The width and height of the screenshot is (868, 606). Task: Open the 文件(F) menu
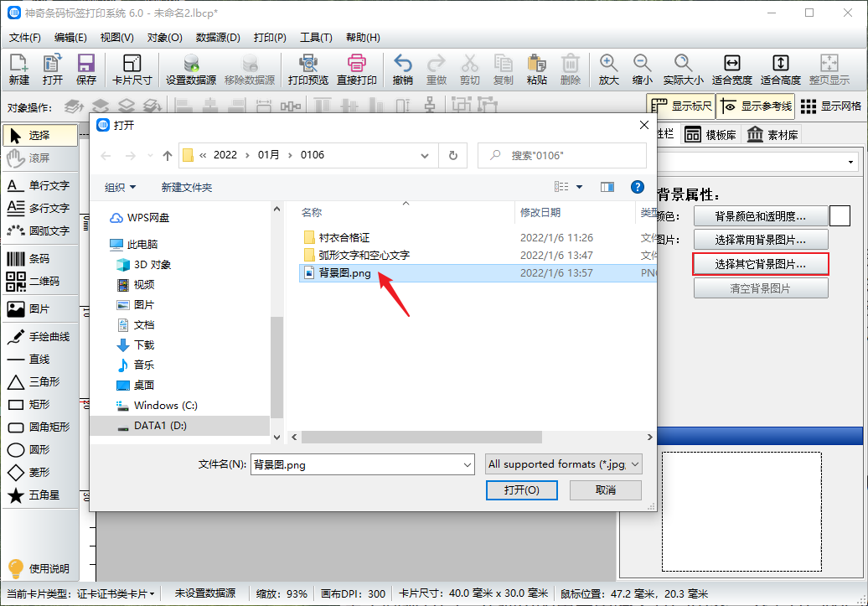pyautogui.click(x=25, y=38)
